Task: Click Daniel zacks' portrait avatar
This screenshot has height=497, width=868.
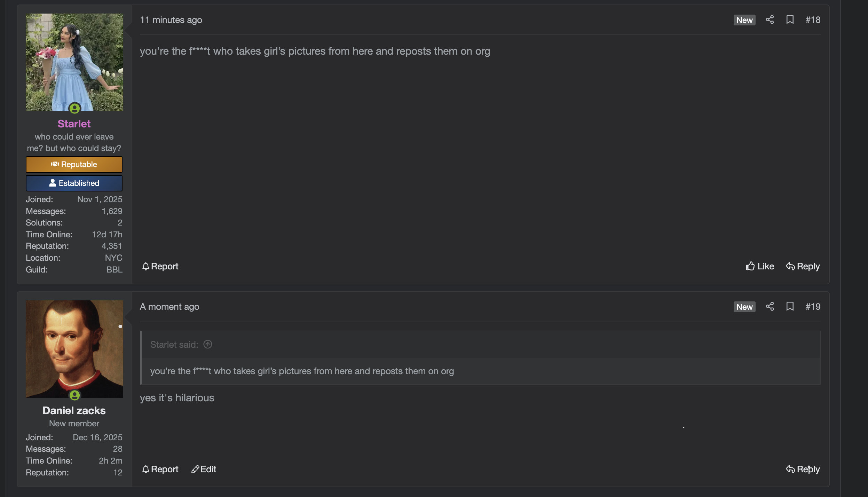Action: pyautogui.click(x=74, y=349)
